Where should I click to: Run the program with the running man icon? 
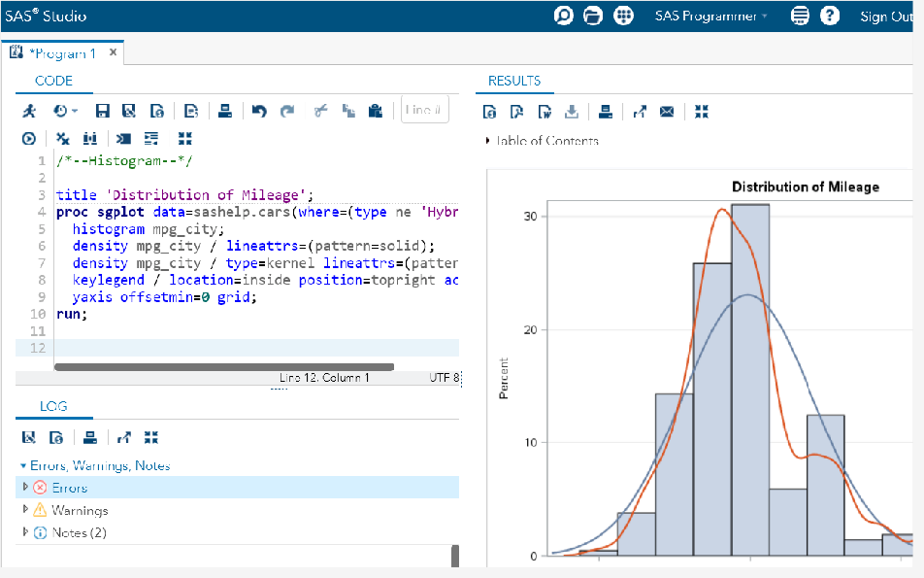click(x=29, y=111)
